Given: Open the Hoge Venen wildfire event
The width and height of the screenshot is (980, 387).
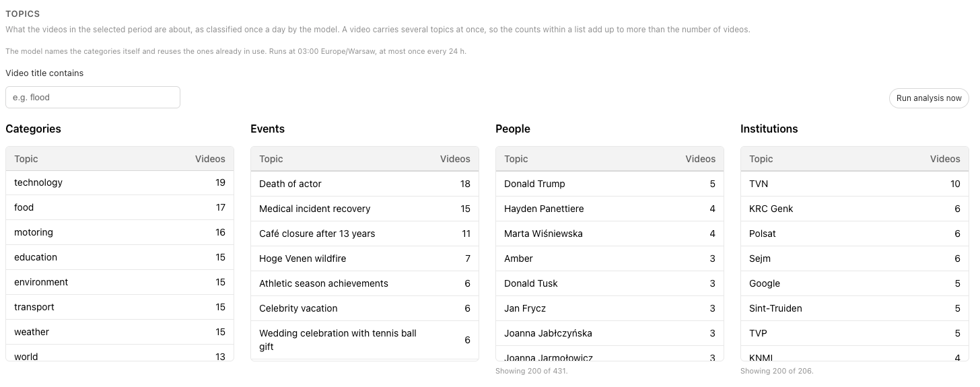Looking at the screenshot, I should [x=365, y=258].
